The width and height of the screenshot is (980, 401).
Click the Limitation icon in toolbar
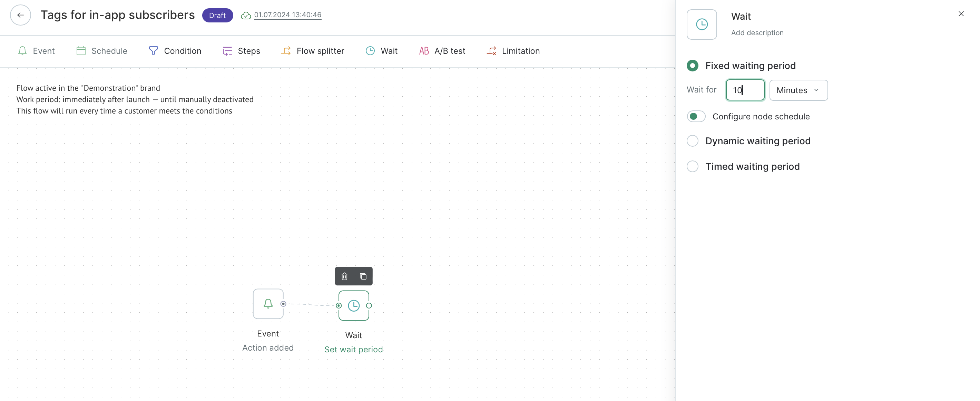tap(492, 51)
